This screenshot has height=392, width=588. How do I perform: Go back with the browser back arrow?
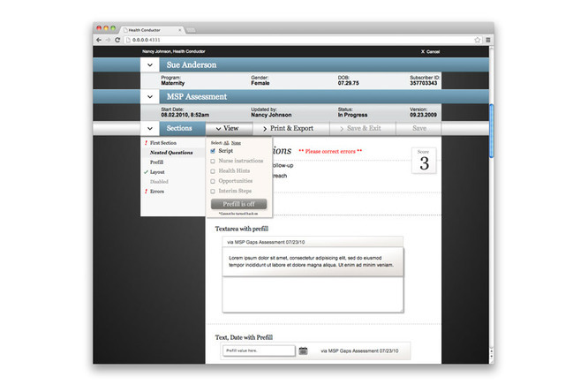pyautogui.click(x=99, y=40)
